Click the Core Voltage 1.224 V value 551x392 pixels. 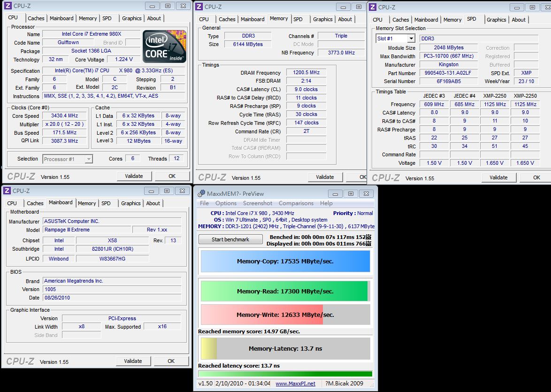pos(124,60)
